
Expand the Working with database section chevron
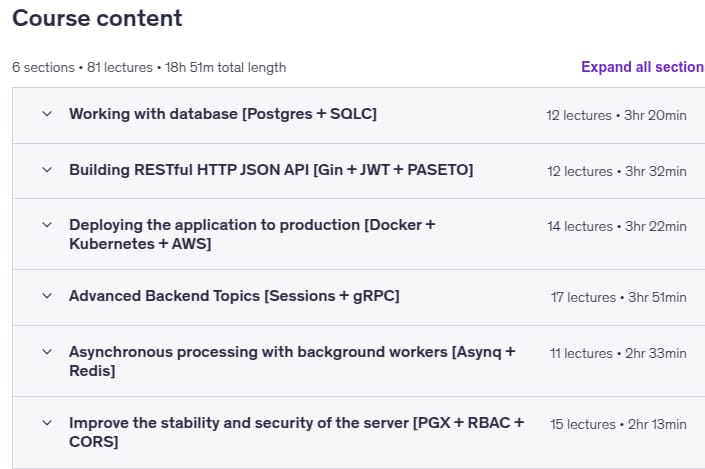click(x=47, y=114)
